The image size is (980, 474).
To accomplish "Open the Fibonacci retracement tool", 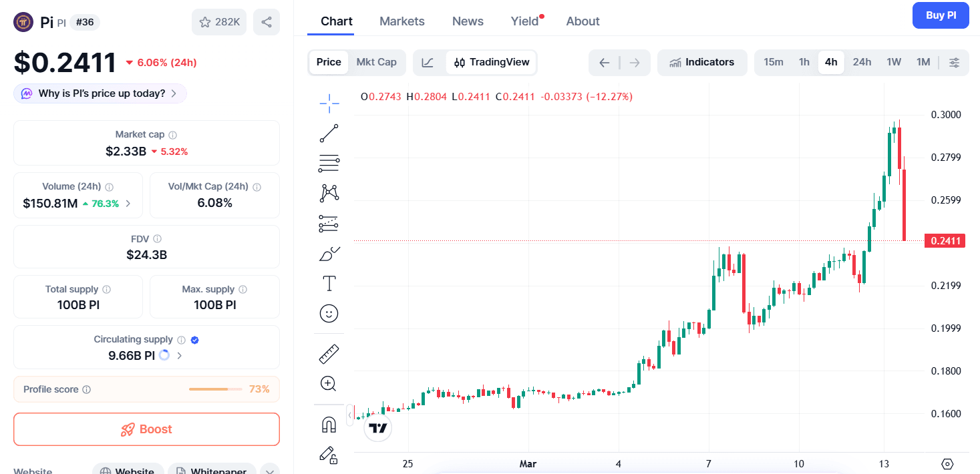I will point(329,164).
